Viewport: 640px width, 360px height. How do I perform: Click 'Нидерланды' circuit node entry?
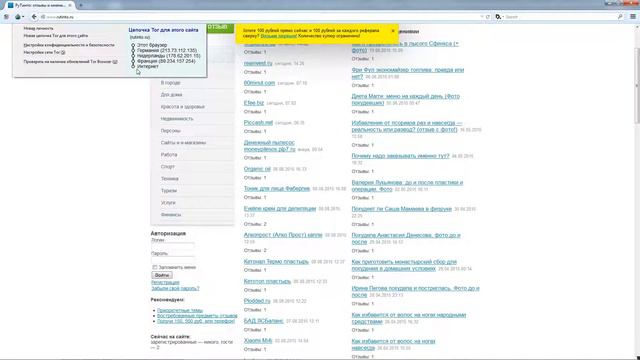169,56
